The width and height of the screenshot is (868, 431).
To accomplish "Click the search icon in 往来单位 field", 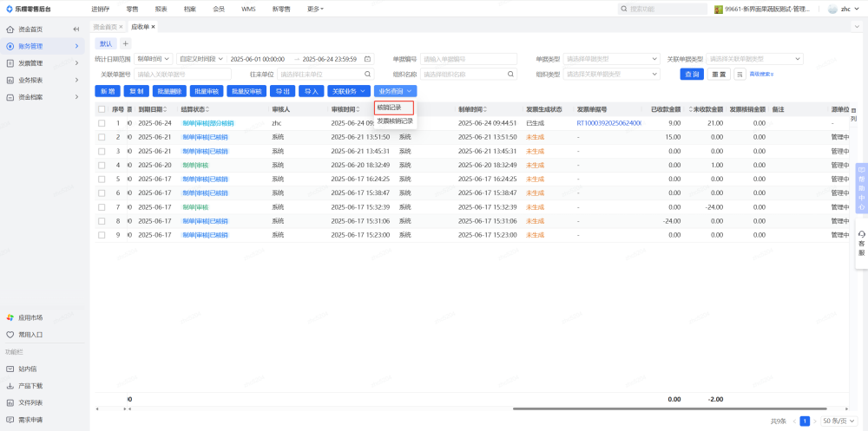I will [x=367, y=75].
